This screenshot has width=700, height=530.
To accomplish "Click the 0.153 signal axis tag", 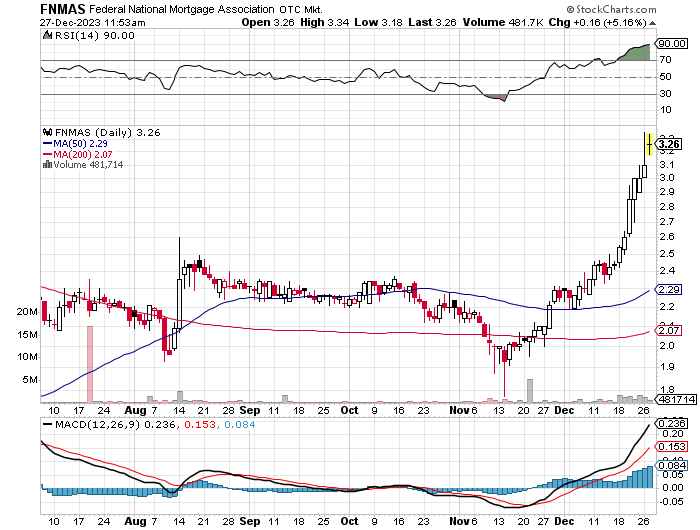I will pyautogui.click(x=671, y=447).
